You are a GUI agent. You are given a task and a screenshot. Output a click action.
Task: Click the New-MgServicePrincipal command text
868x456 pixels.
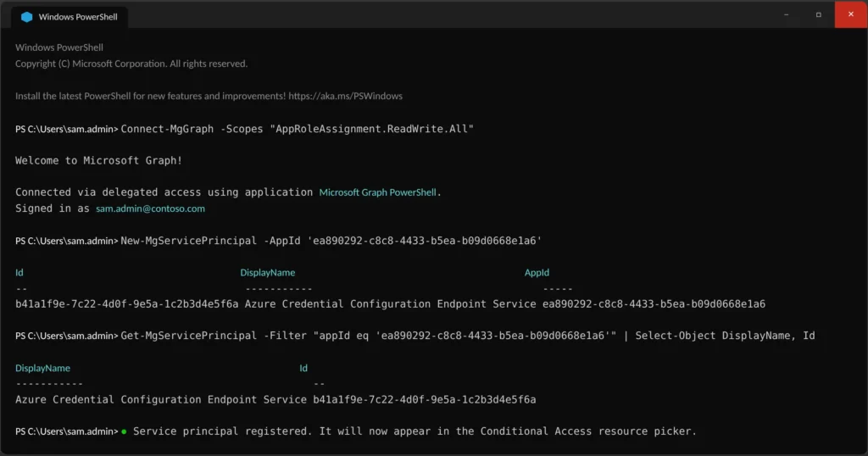189,241
